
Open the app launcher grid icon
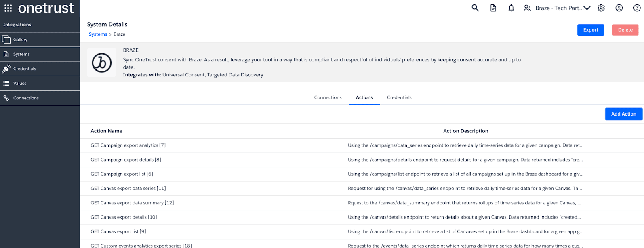point(8,8)
